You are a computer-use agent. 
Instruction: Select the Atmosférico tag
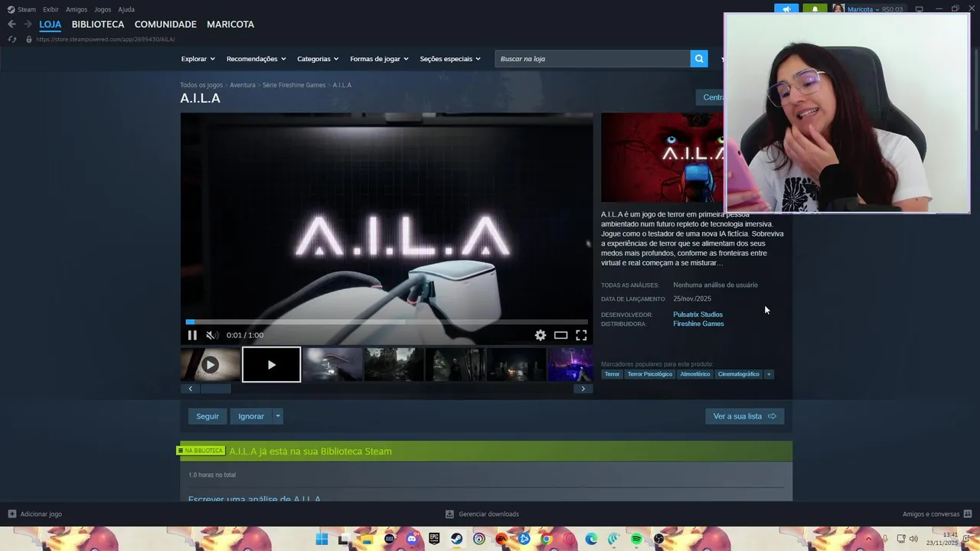click(695, 374)
